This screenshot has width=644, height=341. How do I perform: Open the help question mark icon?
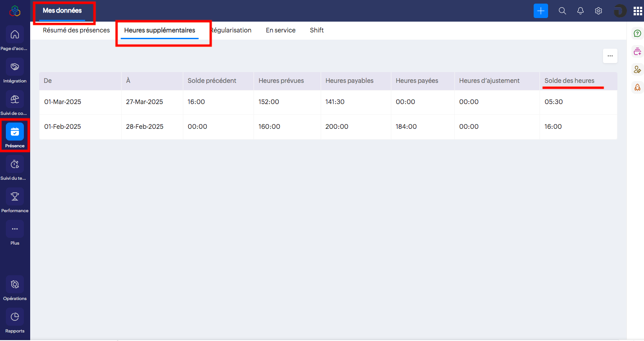click(637, 33)
